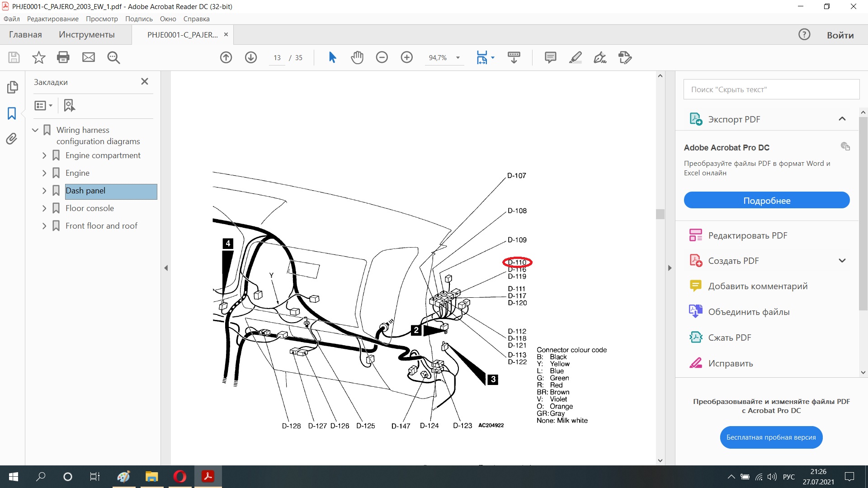
Task: Select the highlighter pen tool
Action: point(575,57)
